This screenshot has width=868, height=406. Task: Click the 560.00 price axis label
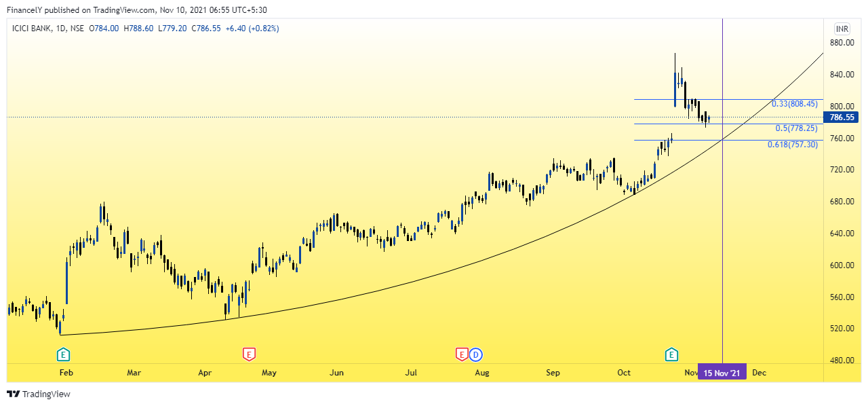pyautogui.click(x=841, y=297)
